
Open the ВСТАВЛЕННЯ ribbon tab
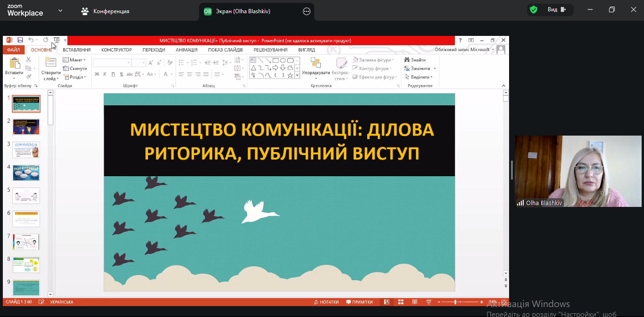(76, 50)
